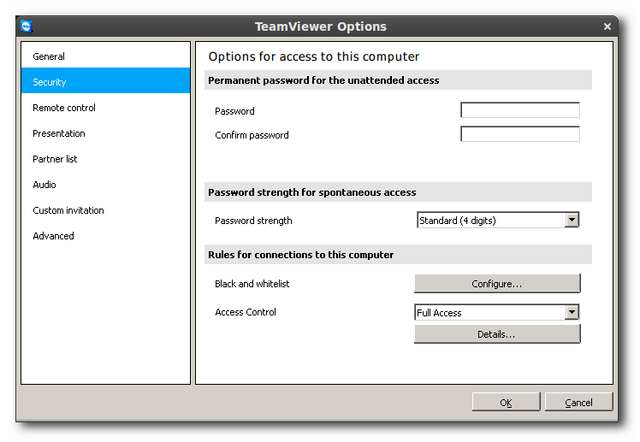Close the TeamViewer Options window
Screen dimensions: 640x442
[x=608, y=26]
